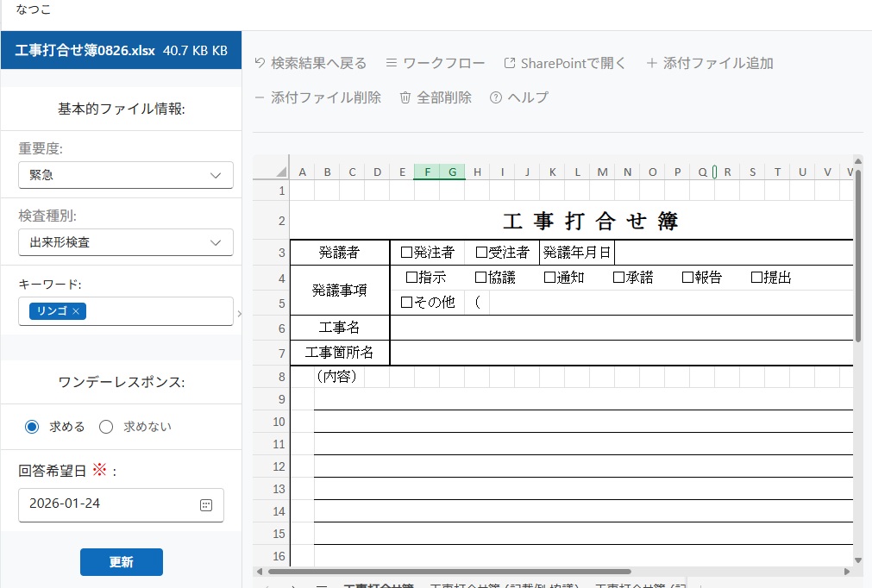Image resolution: width=872 pixels, height=588 pixels.
Task: Remove the リンゴ keyword tag
Action: point(76,311)
